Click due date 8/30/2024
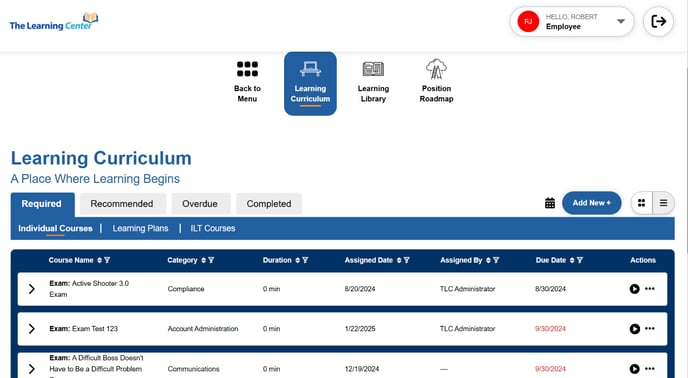 (x=551, y=289)
